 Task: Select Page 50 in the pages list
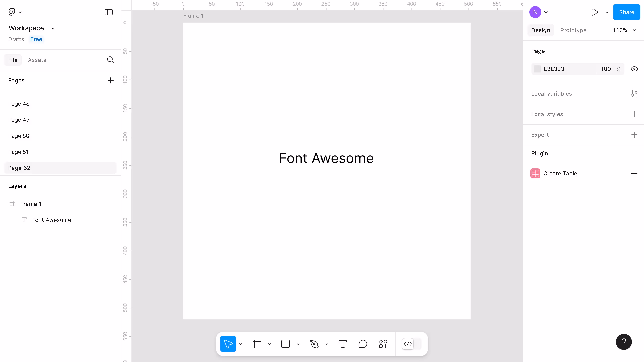pos(19,136)
